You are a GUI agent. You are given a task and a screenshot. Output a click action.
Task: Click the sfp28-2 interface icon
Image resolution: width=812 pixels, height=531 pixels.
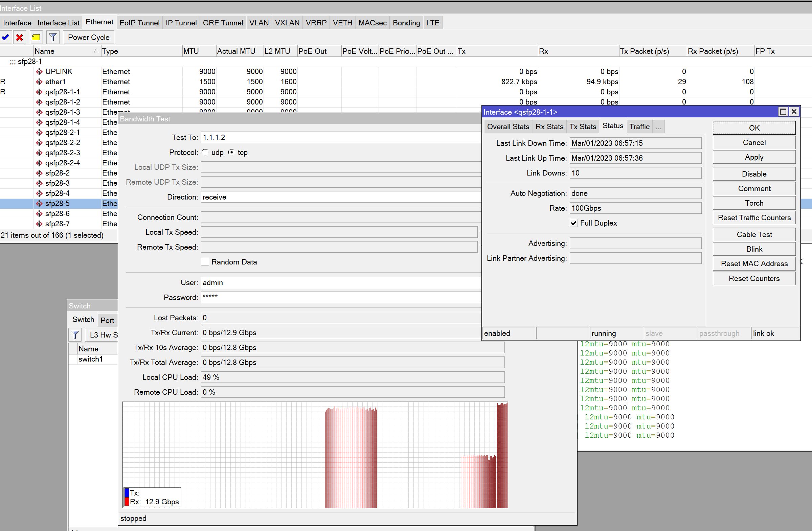point(39,173)
